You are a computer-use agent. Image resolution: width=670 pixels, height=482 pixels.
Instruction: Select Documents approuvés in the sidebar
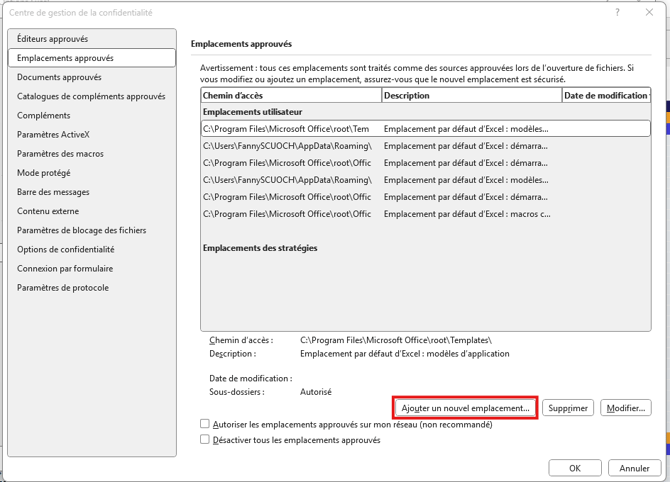click(59, 77)
